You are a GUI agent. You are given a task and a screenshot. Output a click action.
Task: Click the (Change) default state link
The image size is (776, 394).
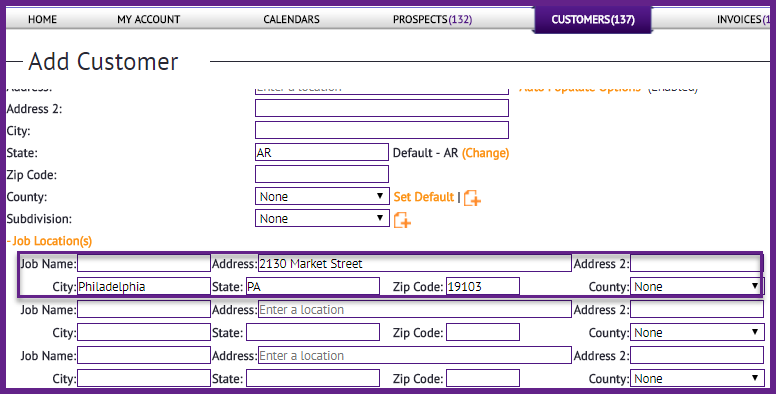[485, 153]
